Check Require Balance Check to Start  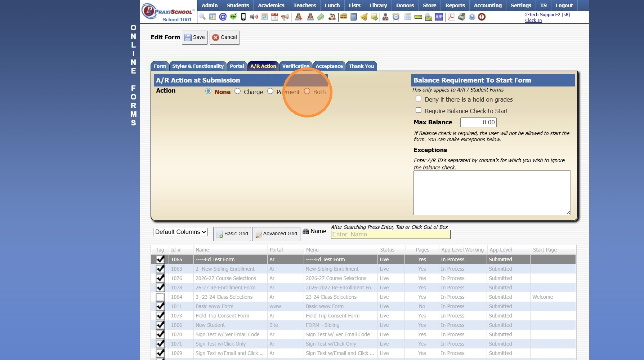(419, 110)
